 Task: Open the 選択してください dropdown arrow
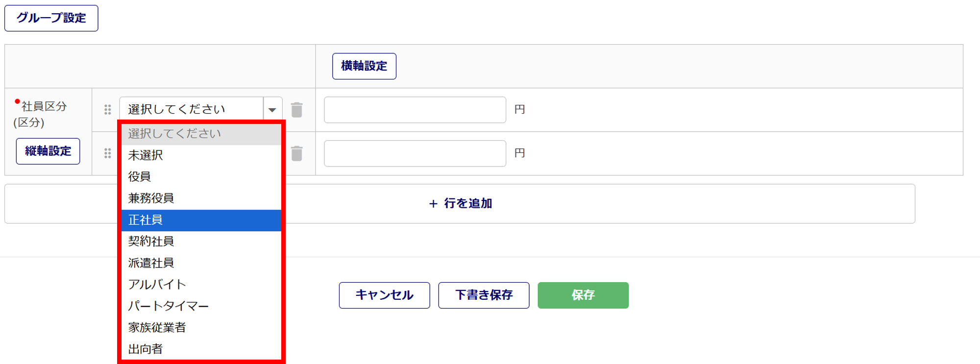click(x=272, y=110)
